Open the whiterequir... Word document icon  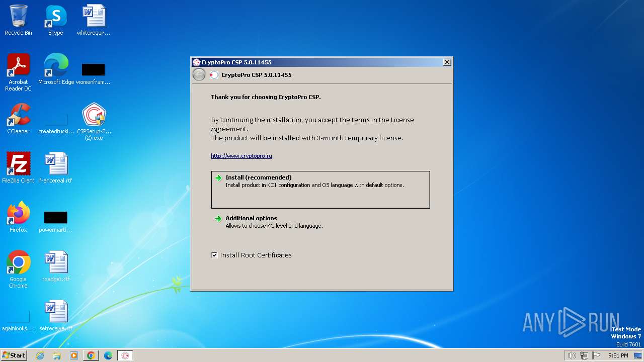(94, 20)
